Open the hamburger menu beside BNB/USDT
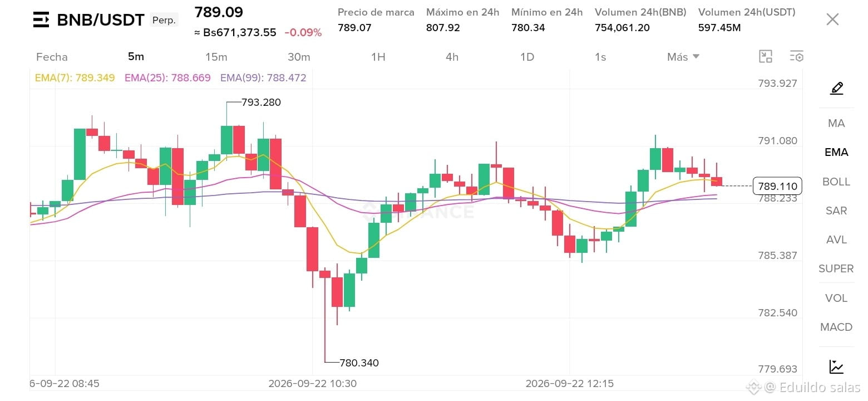The width and height of the screenshot is (868, 401). click(x=41, y=21)
